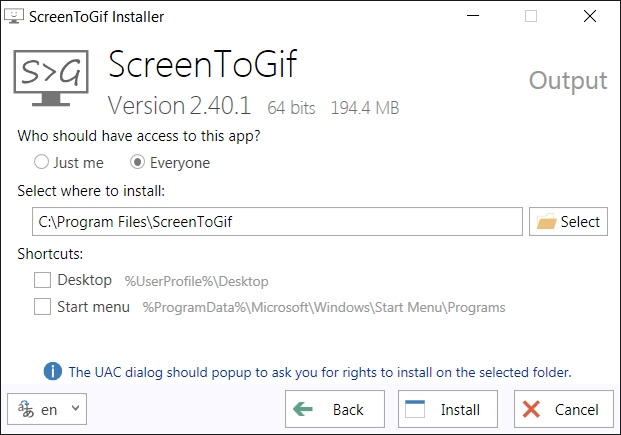Open the "en" language dropdown
The width and height of the screenshot is (621, 435).
click(x=47, y=409)
